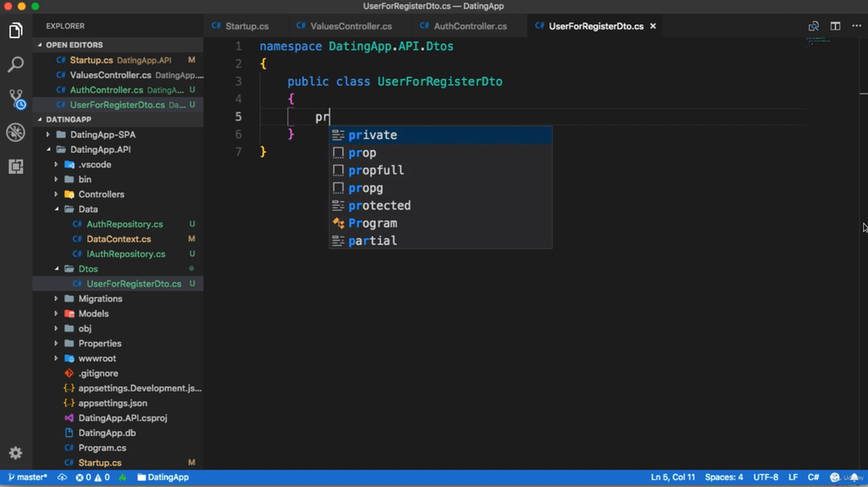
Task: Click the feedback smiley icon in status bar
Action: (x=835, y=477)
